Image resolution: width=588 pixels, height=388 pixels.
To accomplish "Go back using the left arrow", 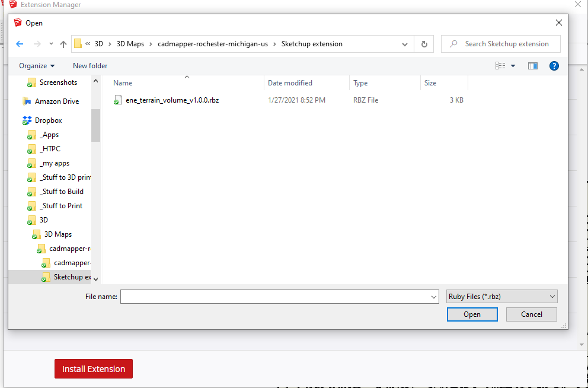I will click(x=20, y=44).
